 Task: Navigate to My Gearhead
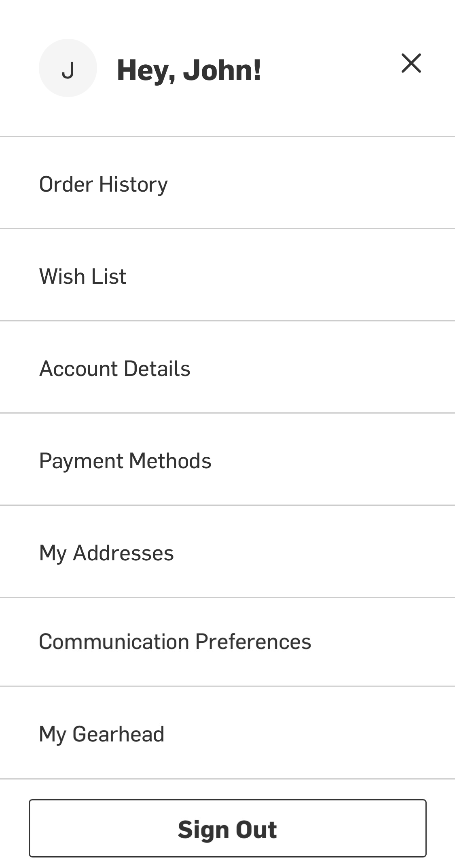coord(102,734)
